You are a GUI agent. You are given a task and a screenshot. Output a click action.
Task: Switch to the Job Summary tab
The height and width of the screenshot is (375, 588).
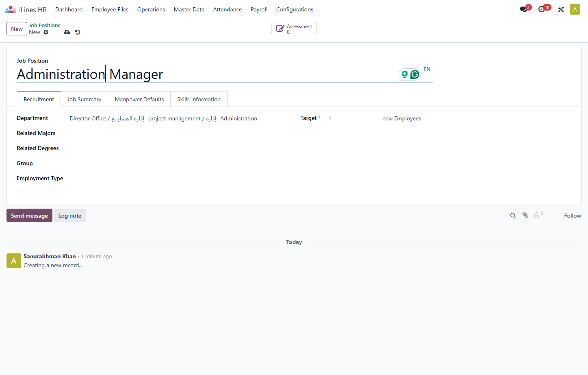pyautogui.click(x=84, y=99)
